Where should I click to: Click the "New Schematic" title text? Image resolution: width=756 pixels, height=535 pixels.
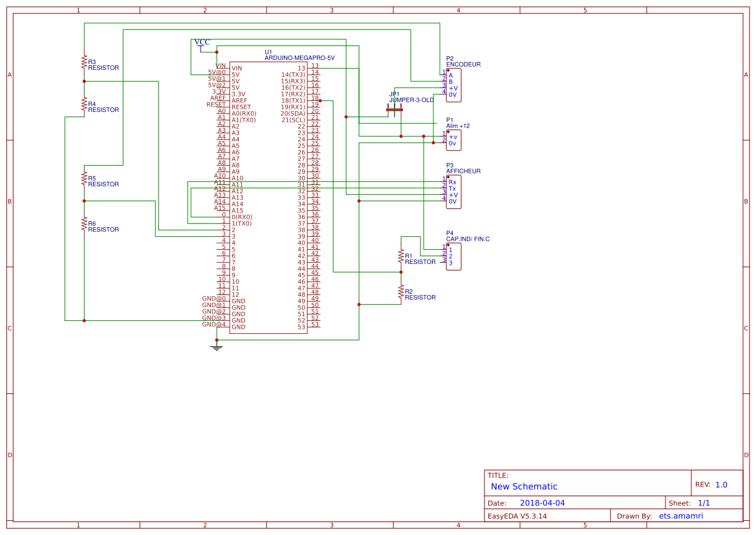click(x=524, y=486)
